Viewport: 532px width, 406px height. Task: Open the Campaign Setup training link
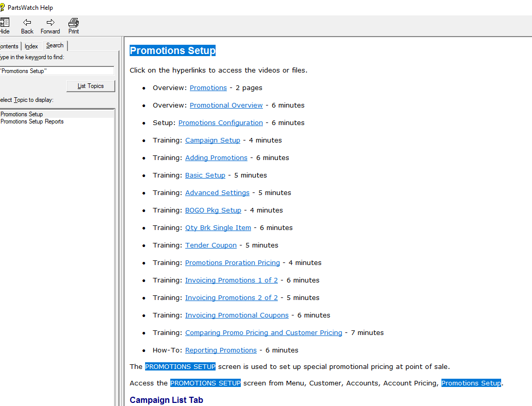[212, 140]
